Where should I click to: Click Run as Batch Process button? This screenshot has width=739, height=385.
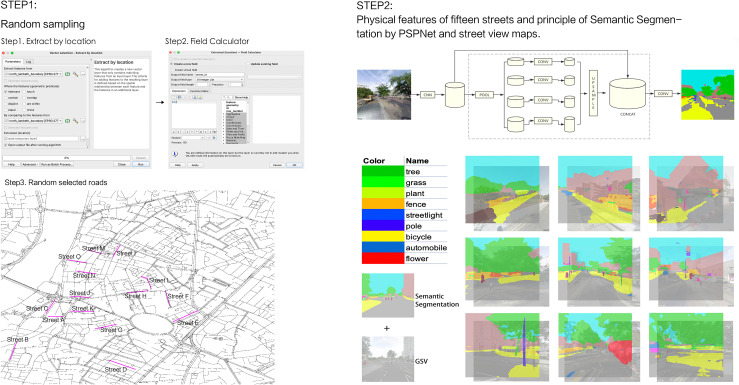[x=57, y=164]
